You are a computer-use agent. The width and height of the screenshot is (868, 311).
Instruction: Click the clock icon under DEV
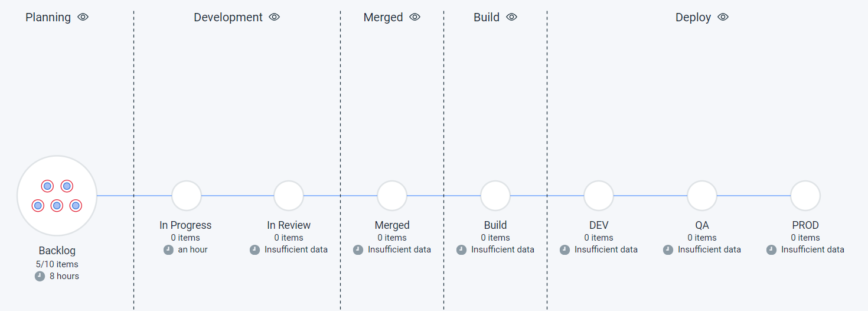pyautogui.click(x=565, y=250)
